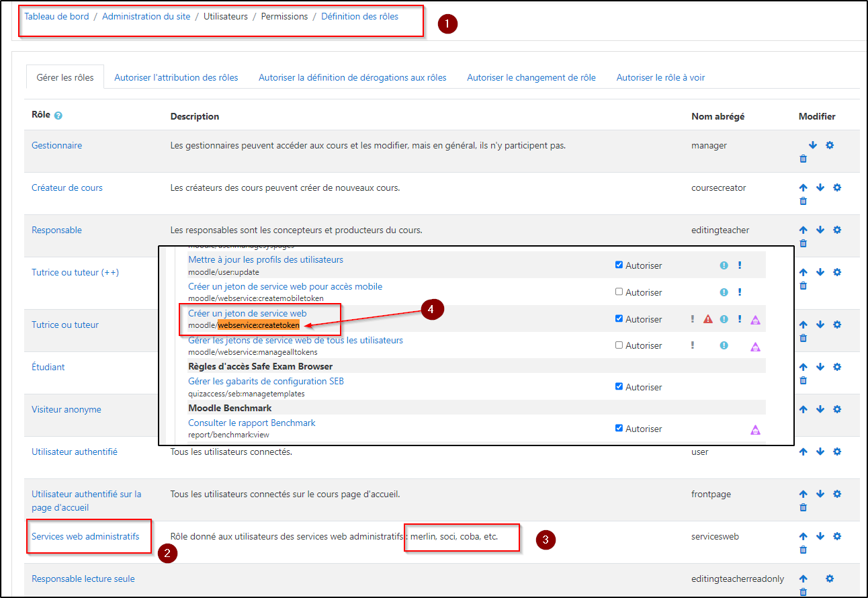The height and width of the screenshot is (598, 868).
Task: Switch to Autoriser l'attribution des rôles tab
Action: pyautogui.click(x=176, y=77)
